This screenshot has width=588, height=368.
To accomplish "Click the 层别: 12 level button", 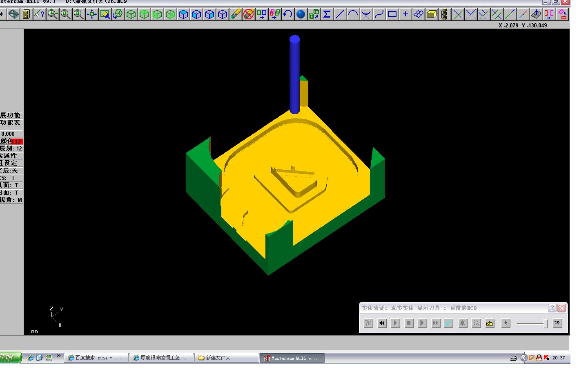I will 11,148.
